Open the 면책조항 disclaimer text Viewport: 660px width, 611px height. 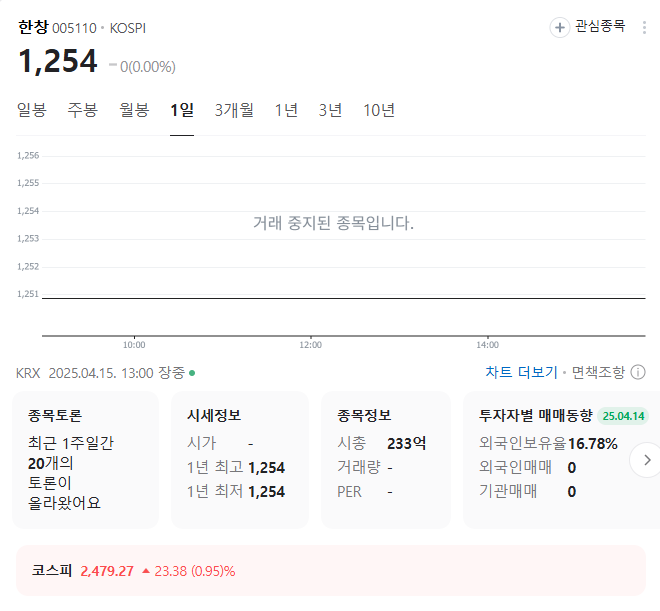598,372
